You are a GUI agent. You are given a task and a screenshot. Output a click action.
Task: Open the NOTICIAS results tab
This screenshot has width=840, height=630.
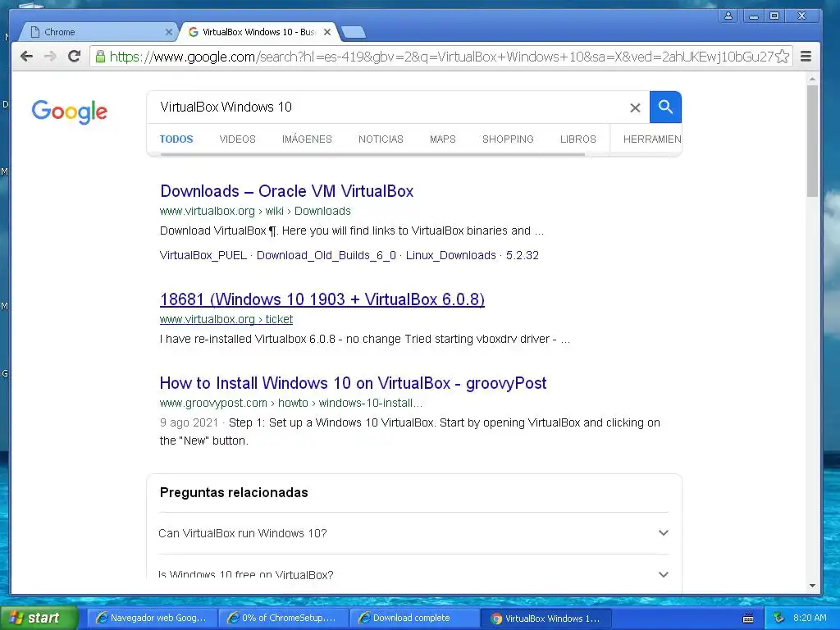[381, 139]
